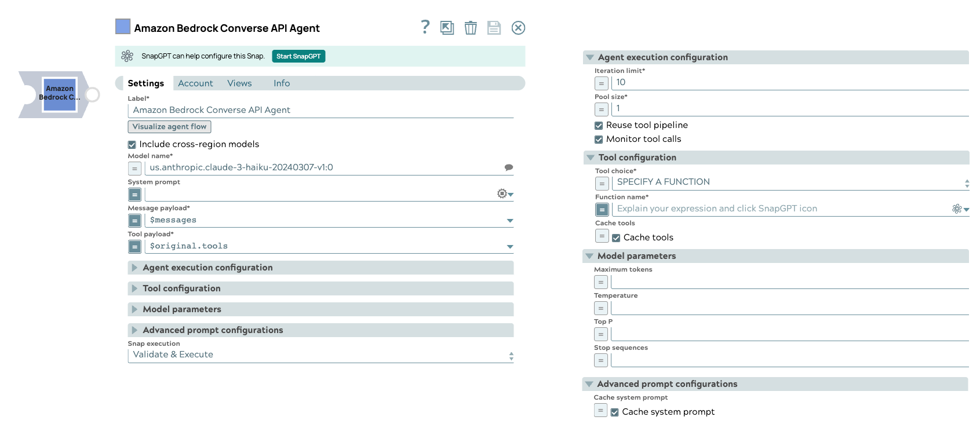This screenshot has width=980, height=446.
Task: Click the Iteration limit input field
Action: pyautogui.click(x=695, y=82)
